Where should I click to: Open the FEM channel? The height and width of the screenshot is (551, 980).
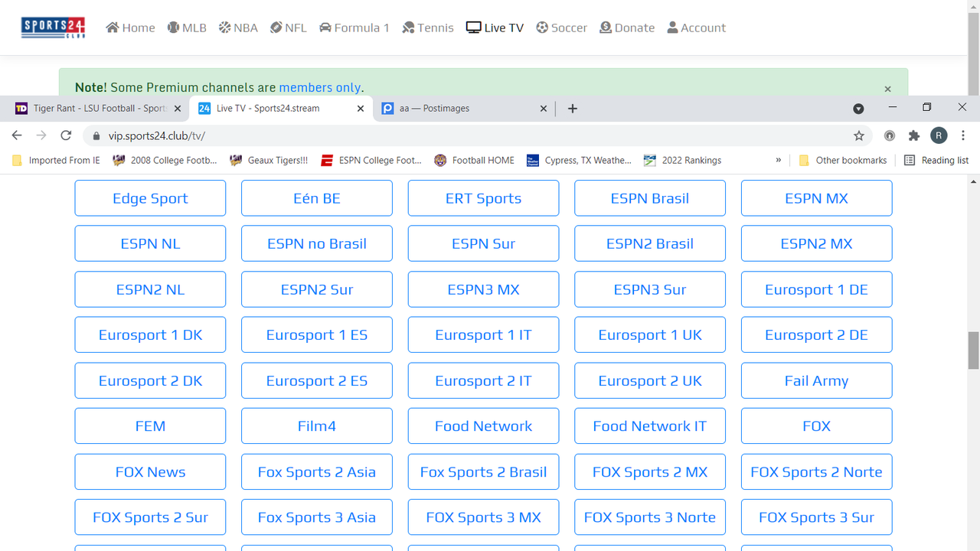[x=150, y=426]
